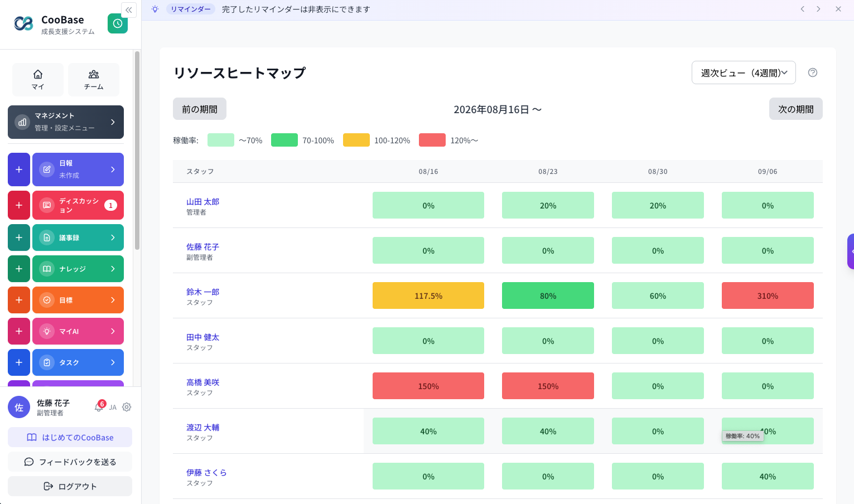Open the マイAI menu item
The image size is (854, 504).
(x=78, y=331)
